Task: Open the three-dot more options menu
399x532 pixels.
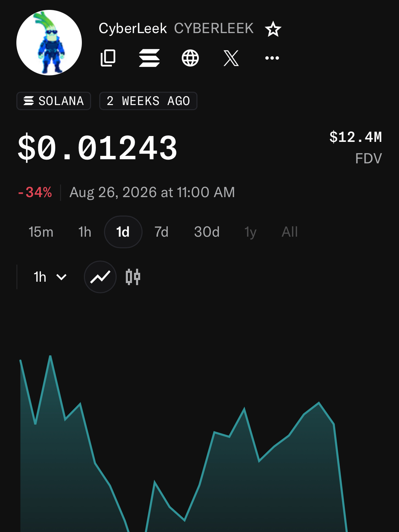Action: [272, 58]
